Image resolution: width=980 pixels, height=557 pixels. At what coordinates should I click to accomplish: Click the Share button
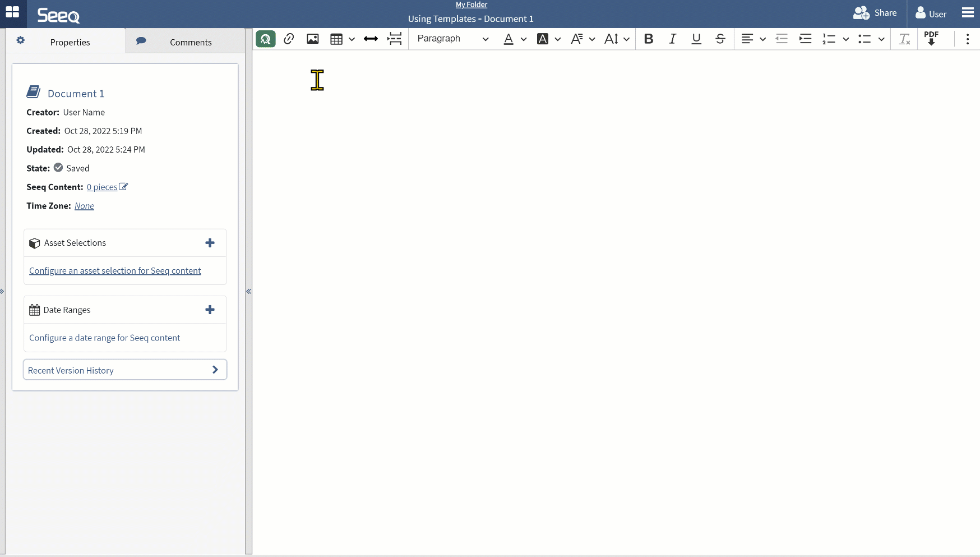(x=875, y=13)
